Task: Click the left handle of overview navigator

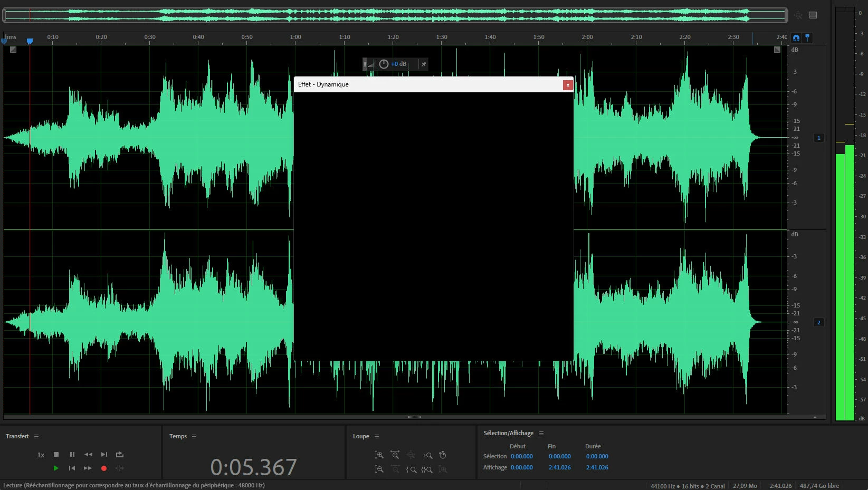Action: [x=4, y=15]
